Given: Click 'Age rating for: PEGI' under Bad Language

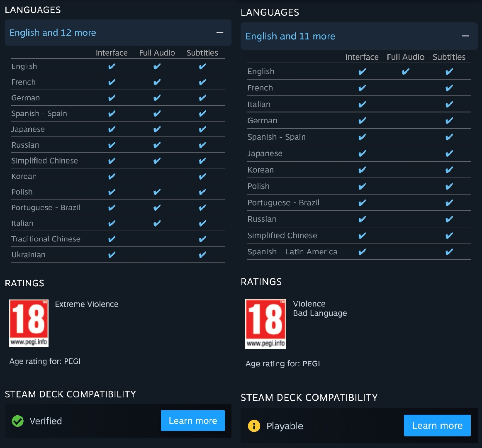Looking at the screenshot, I should tap(282, 364).
